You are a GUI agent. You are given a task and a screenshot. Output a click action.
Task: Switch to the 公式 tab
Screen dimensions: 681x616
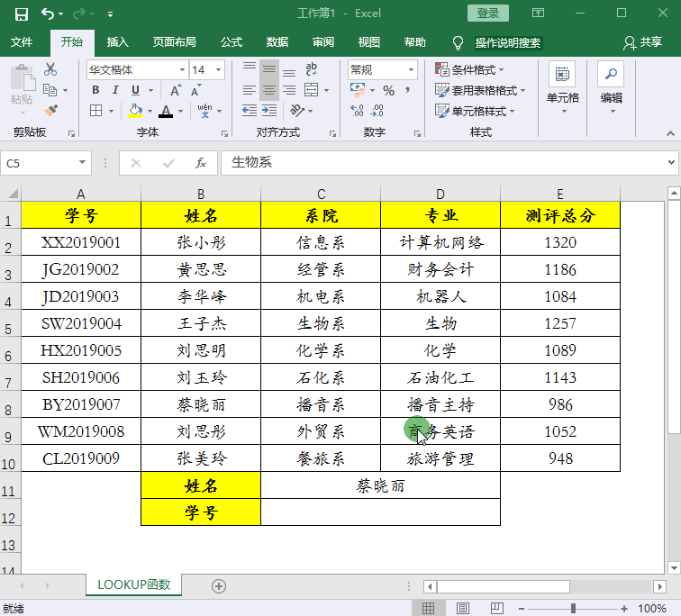[231, 42]
